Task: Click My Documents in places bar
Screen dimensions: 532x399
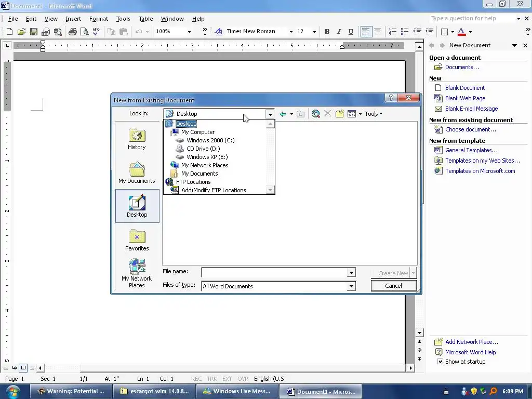Action: [x=137, y=172]
